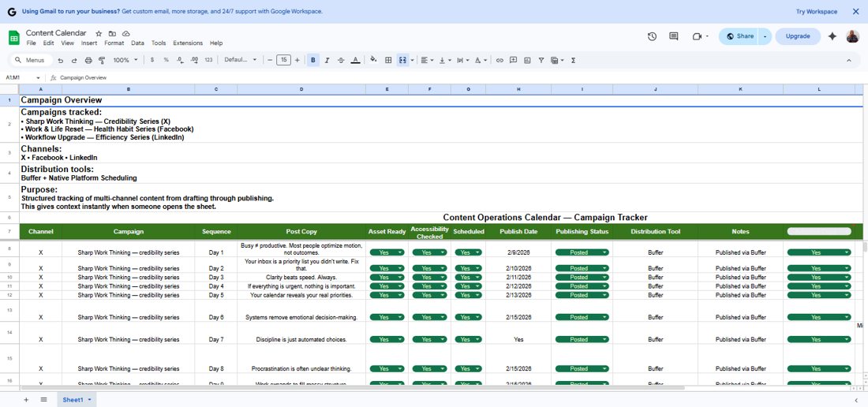Open the Tools menu

point(159,43)
